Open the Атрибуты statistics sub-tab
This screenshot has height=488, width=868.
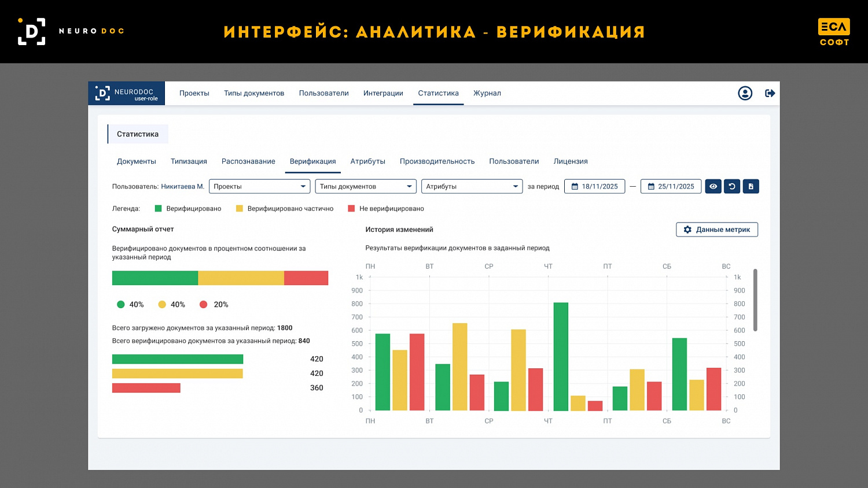point(368,161)
